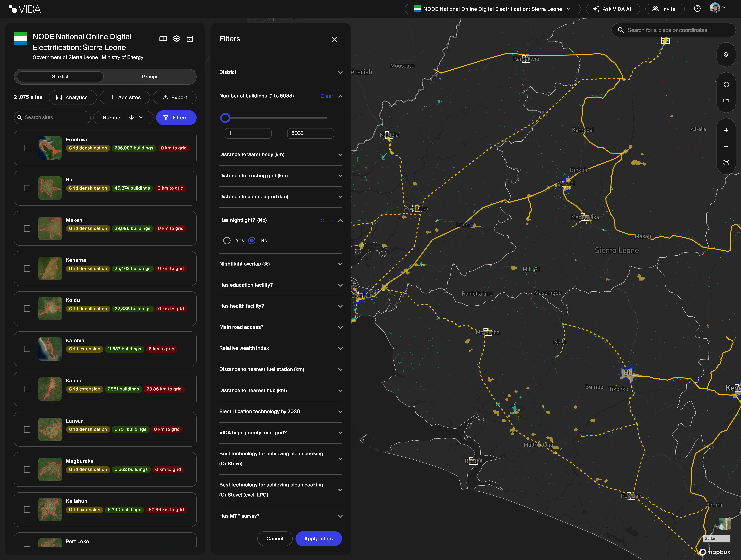Select the Bo site checkbox

tap(27, 188)
